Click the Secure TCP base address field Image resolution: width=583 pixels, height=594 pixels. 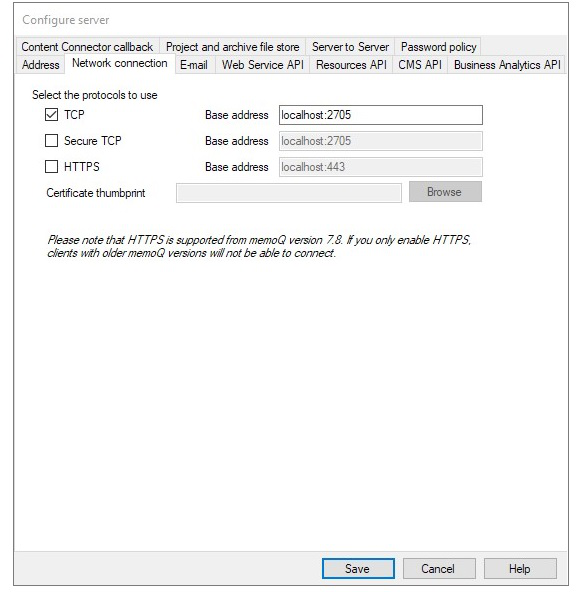tap(381, 141)
